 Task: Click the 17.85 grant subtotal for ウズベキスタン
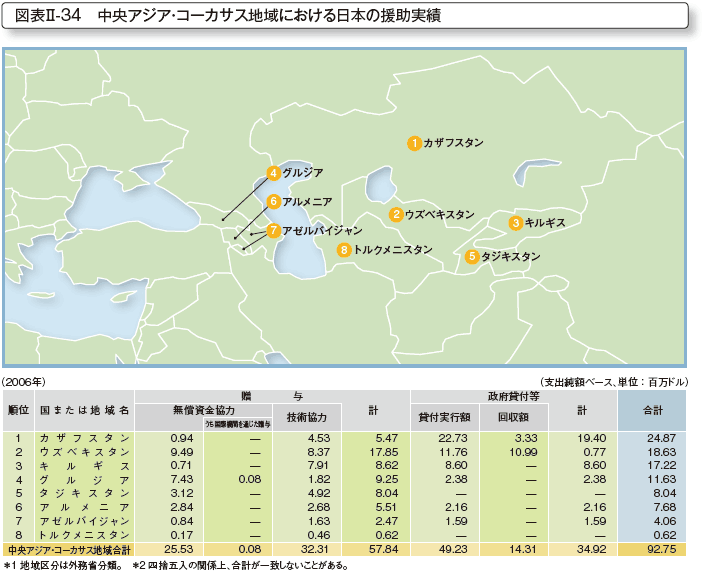coord(384,452)
